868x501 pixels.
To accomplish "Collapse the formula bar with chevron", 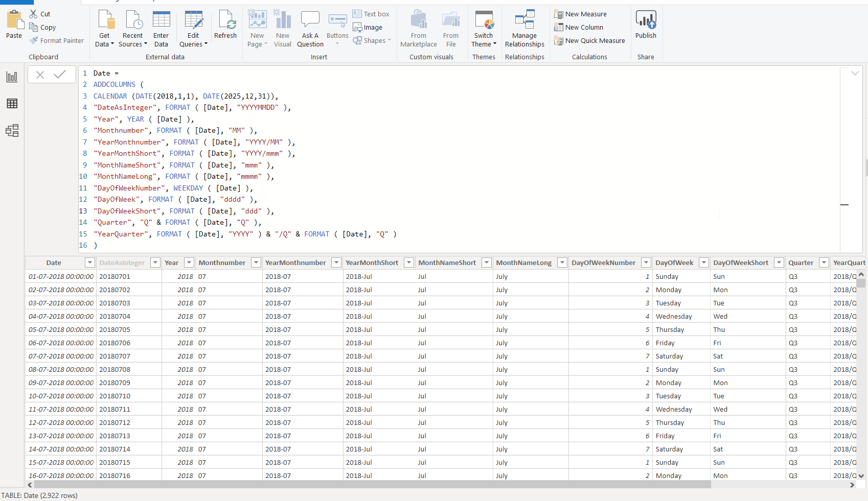I will (x=855, y=74).
